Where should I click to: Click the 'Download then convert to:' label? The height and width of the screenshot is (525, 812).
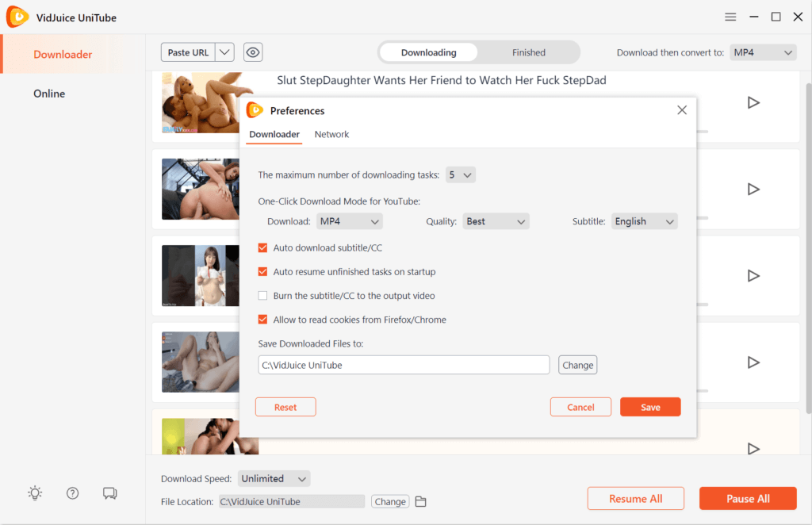(x=670, y=52)
